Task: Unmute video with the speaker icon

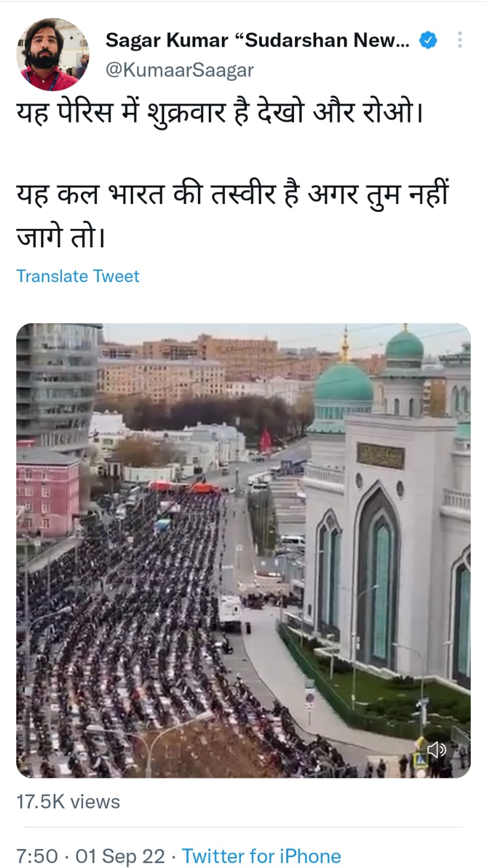Action: pyautogui.click(x=436, y=750)
